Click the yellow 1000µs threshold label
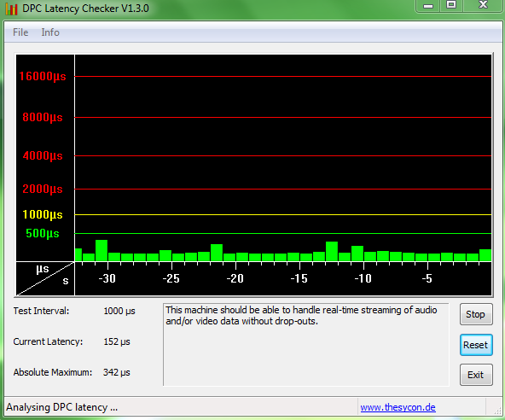The image size is (505, 420). click(x=43, y=214)
